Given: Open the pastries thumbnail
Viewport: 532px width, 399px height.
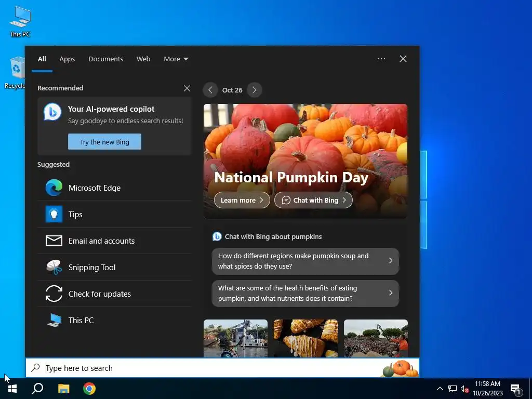Looking at the screenshot, I should [305, 338].
